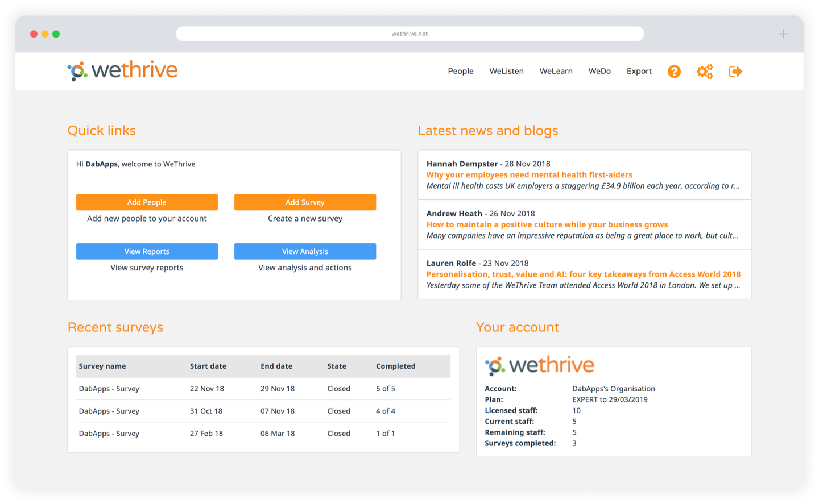Click the green macOS maximize window dot

[x=56, y=34]
